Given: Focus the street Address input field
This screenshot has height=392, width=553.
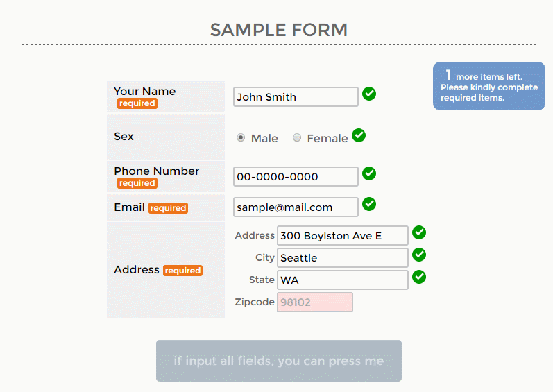Looking at the screenshot, I should (343, 235).
